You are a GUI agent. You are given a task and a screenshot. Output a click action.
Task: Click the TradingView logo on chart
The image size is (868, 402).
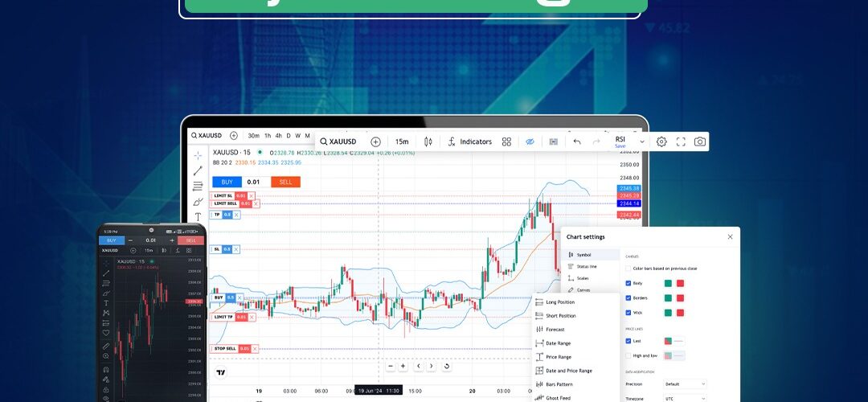(x=221, y=372)
